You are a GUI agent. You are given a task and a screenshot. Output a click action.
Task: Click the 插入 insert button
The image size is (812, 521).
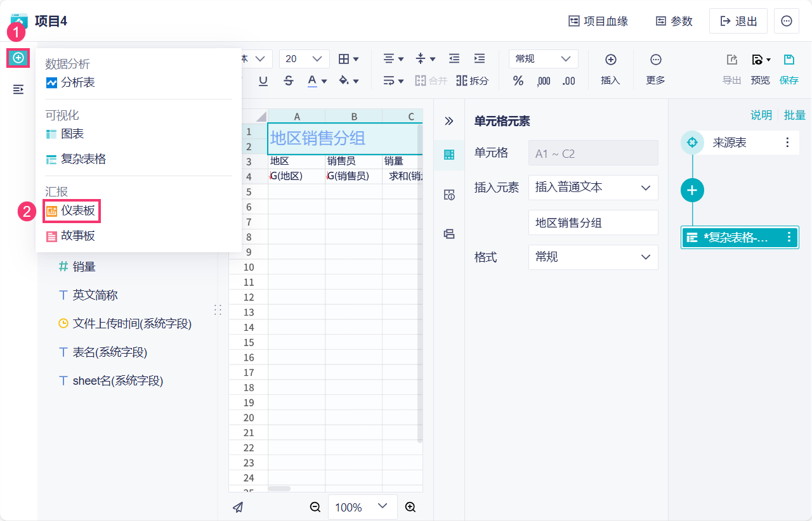610,69
